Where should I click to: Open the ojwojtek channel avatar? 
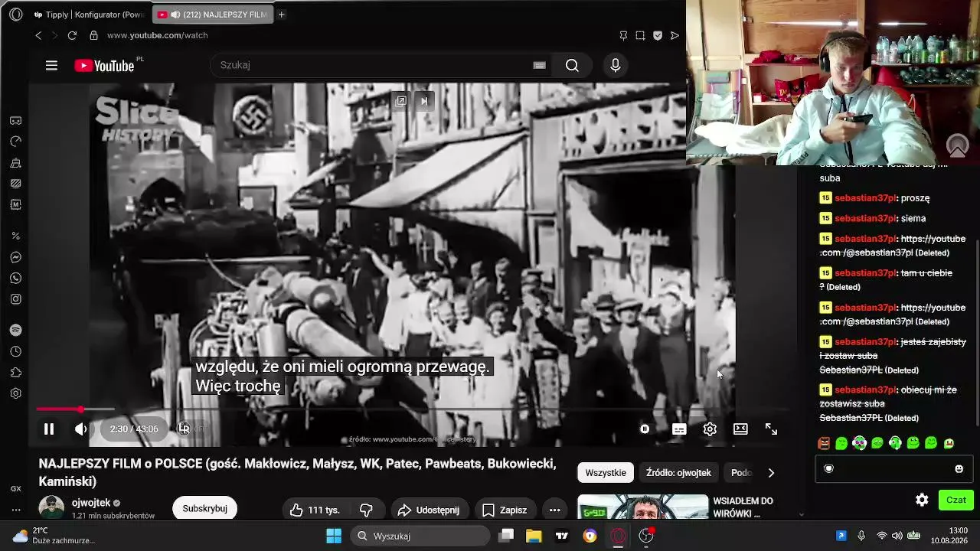tap(51, 508)
